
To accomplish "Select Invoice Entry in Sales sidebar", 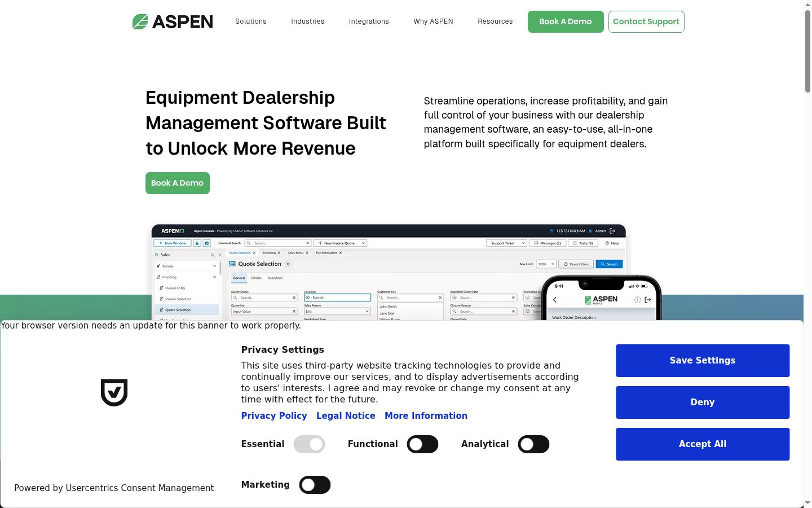I will pos(175,288).
